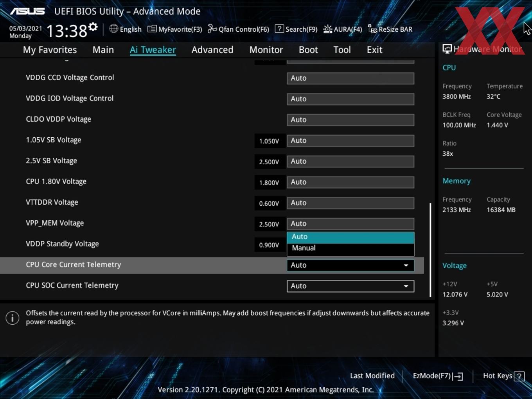
Task: Open the Advanced tab
Action: (x=212, y=50)
